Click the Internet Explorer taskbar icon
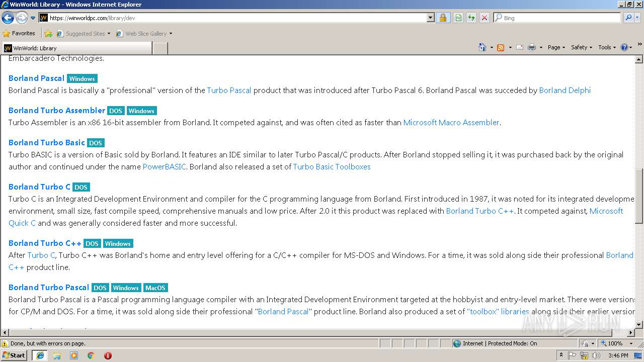Image resolution: width=644 pixels, height=362 pixels. coord(40,355)
